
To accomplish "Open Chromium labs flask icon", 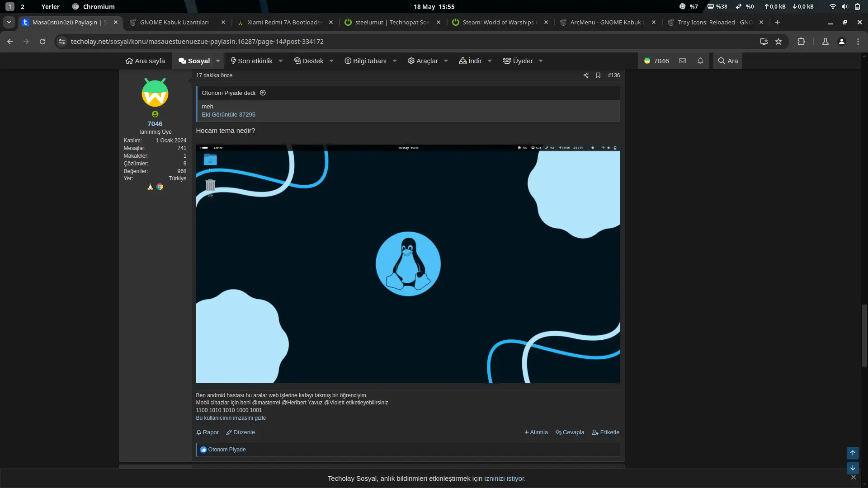I will (826, 42).
